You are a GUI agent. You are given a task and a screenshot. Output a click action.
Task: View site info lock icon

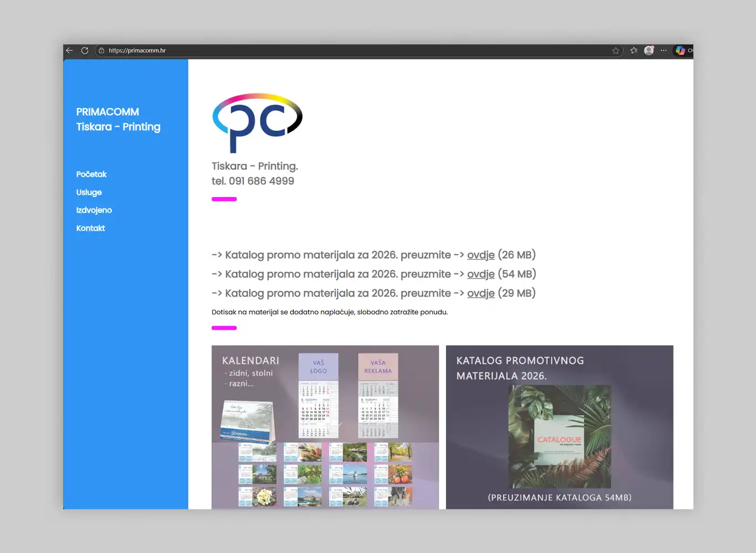point(101,50)
